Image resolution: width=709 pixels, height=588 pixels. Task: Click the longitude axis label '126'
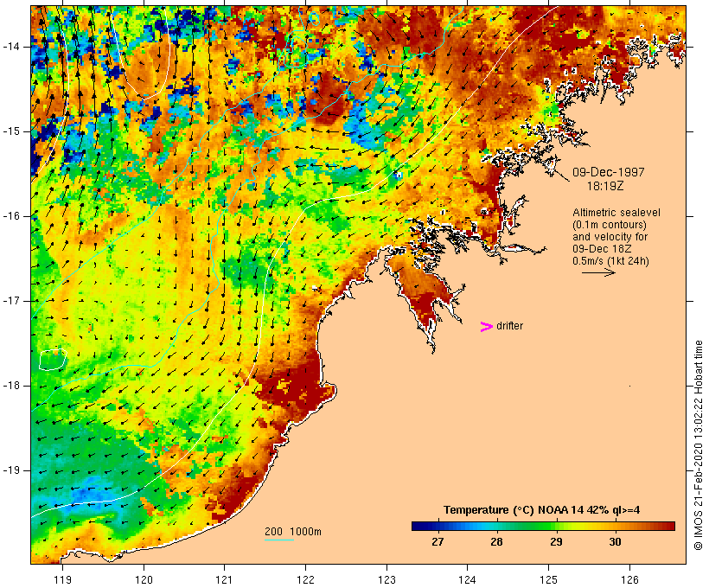pyautogui.click(x=629, y=579)
